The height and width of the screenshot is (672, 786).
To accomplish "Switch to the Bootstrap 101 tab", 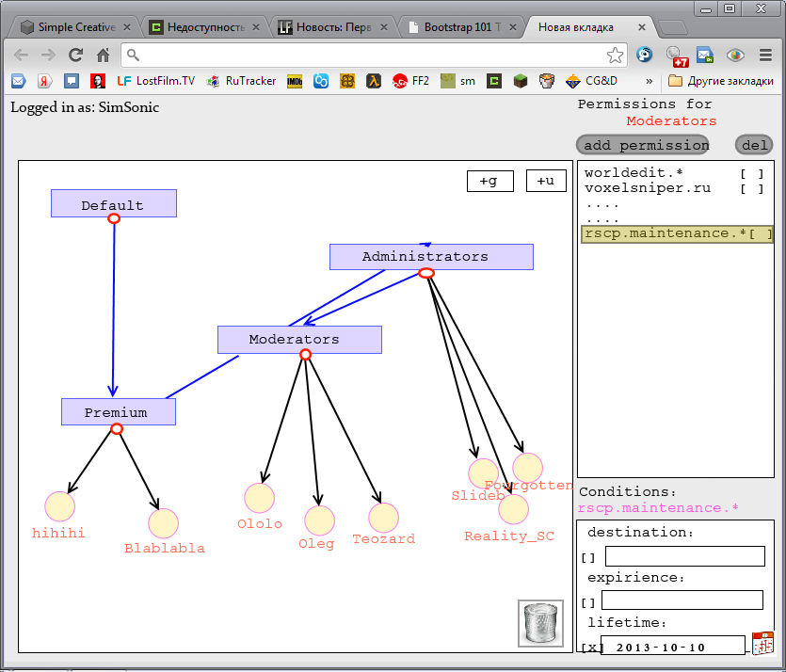I will [x=462, y=27].
